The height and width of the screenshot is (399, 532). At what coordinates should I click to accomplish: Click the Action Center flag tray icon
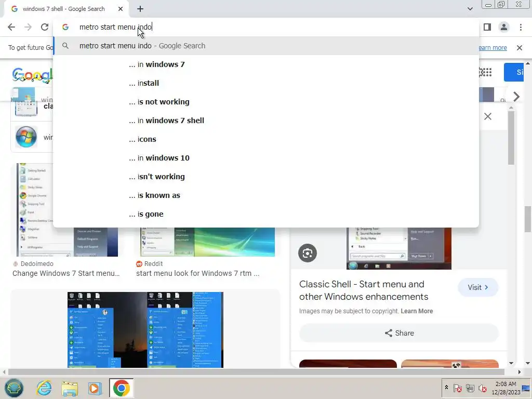pos(457,388)
